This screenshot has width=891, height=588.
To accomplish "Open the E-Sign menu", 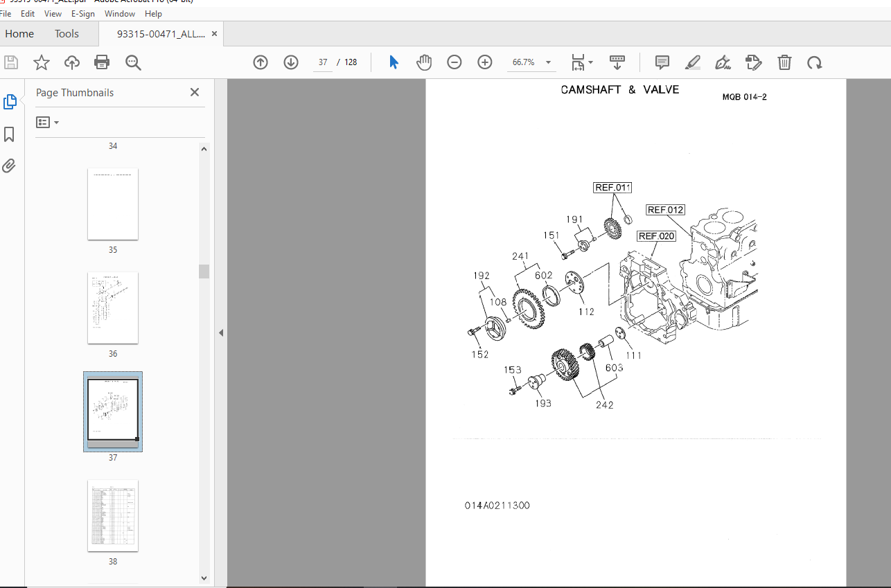I will (83, 14).
